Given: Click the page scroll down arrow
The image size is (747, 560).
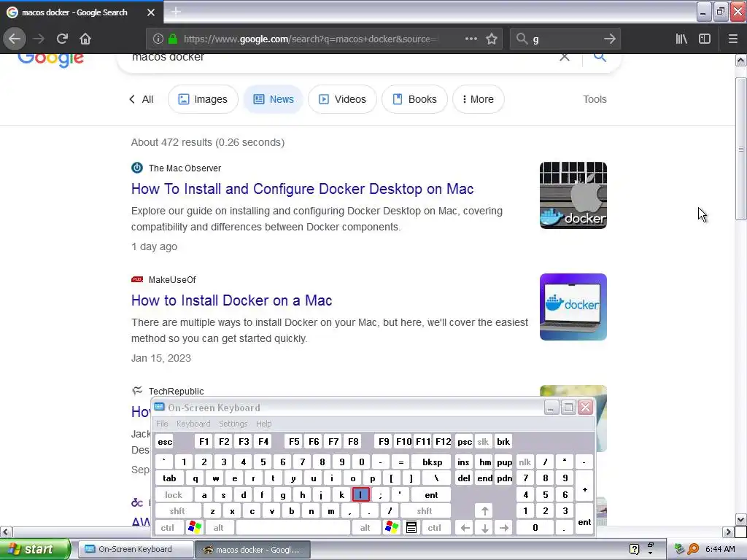Looking at the screenshot, I should [x=740, y=519].
